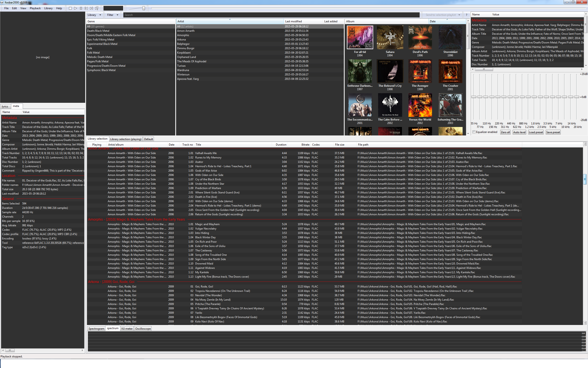Screen dimensions: 588x368
Task: Select The Beloved's Cry album cover
Action: (390, 71)
